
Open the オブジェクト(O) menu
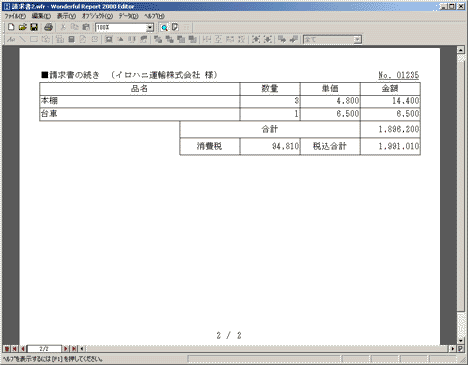97,16
